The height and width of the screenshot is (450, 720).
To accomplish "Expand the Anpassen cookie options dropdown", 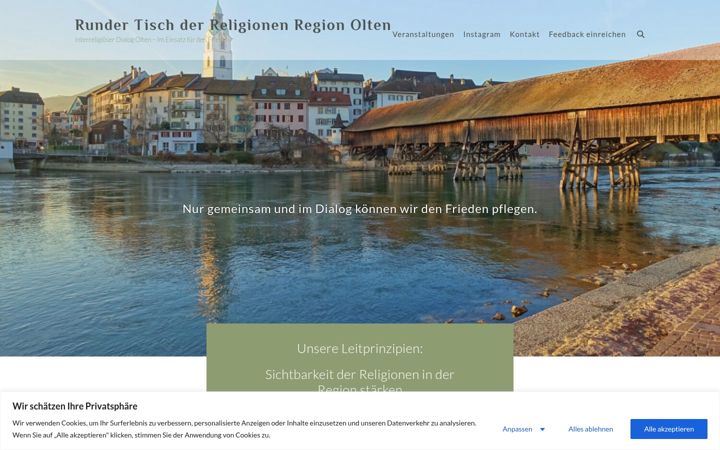I will 523,429.
